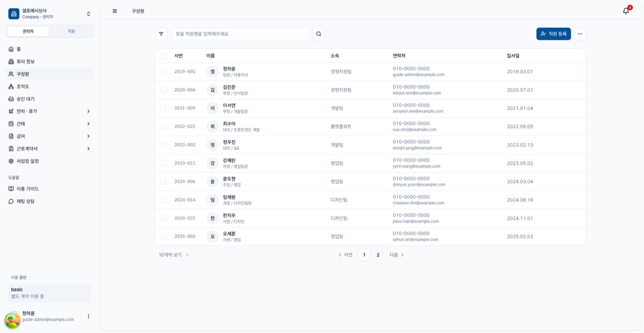This screenshot has height=333, width=644.
Task: Click the 윤 avatar for 윤도현
Action: tap(213, 181)
